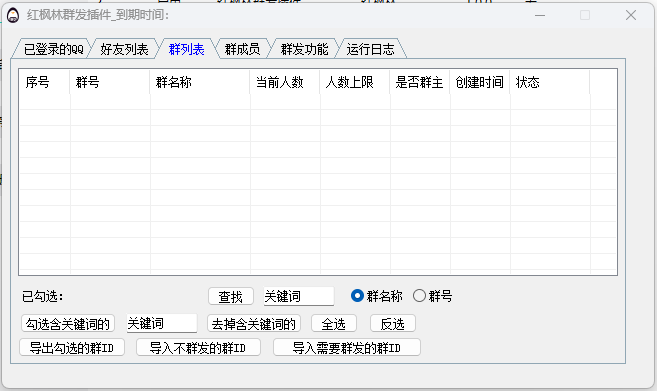Click the 导入不群发的群ID button
Screen dimensions: 657x391
(x=198, y=347)
